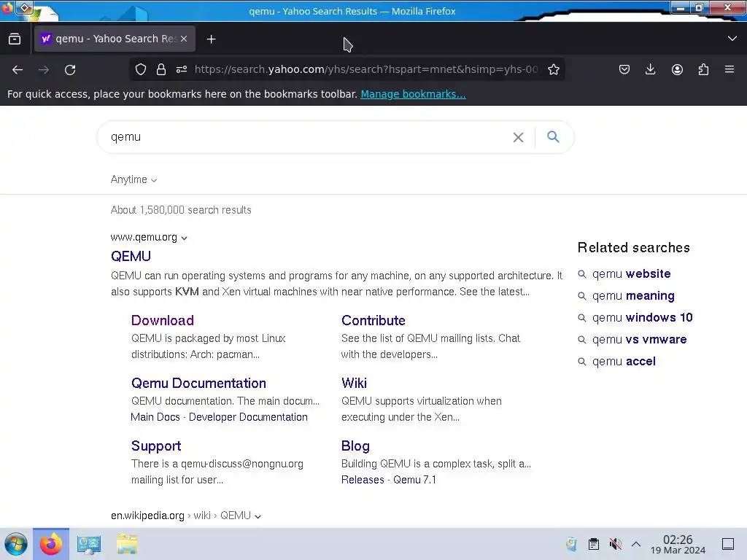
Task: Open the computer icon in taskbar
Action: (x=89, y=544)
